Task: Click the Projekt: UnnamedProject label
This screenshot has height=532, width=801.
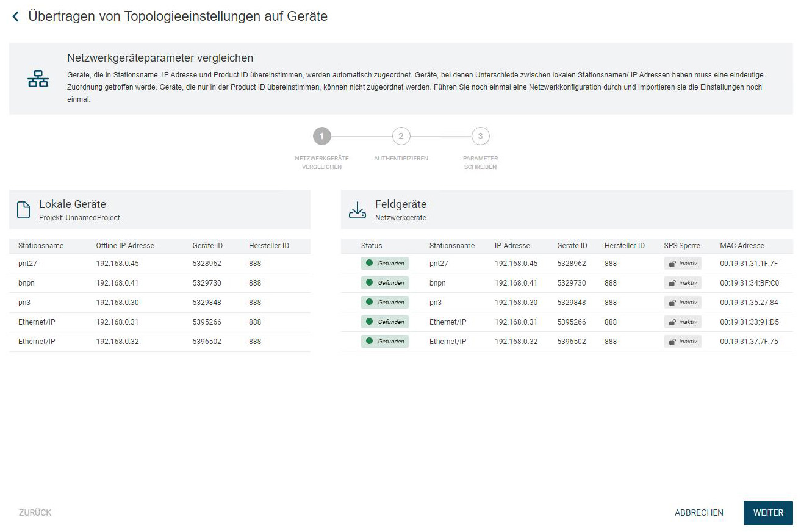Action: 79,218
